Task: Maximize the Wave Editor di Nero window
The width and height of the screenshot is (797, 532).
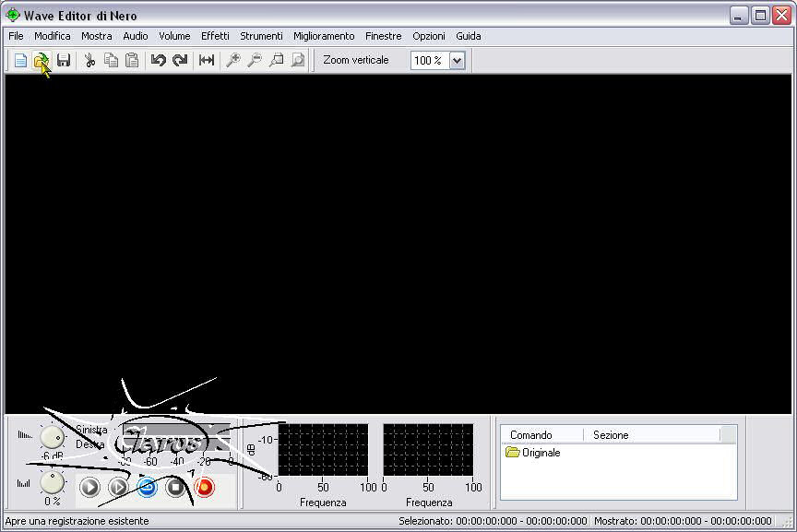Action: pos(760,16)
